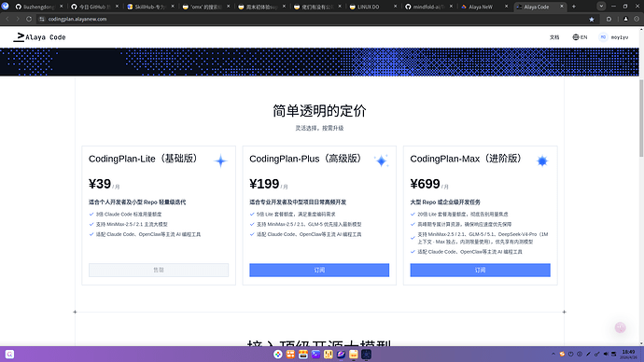
Task: Click the ¥39 price
Action: [x=100, y=184]
